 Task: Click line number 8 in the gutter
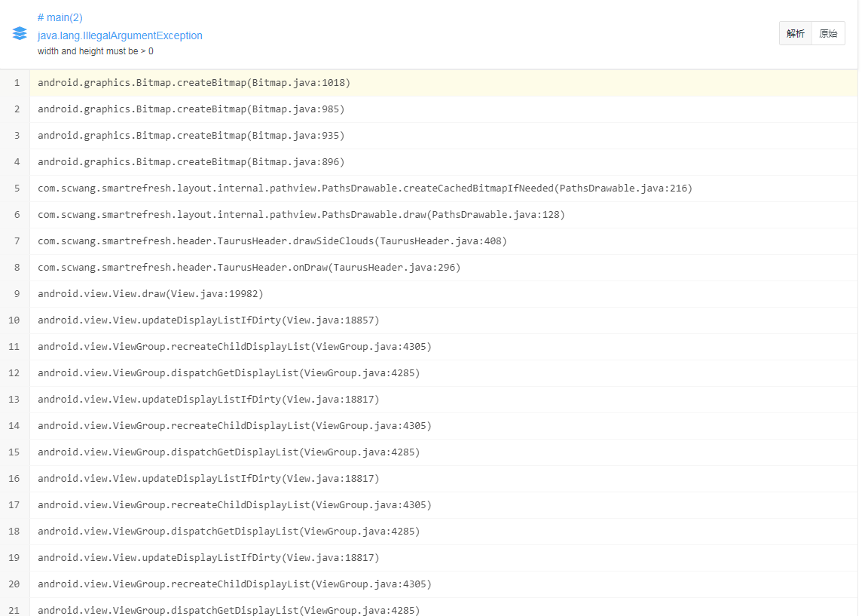tap(17, 268)
